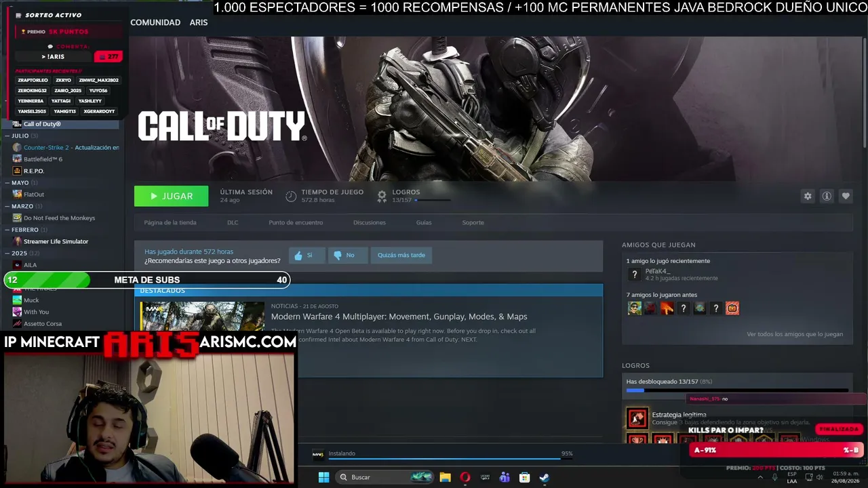Open the COMUNIDAD menu
The height and width of the screenshot is (488, 868).
155,22
